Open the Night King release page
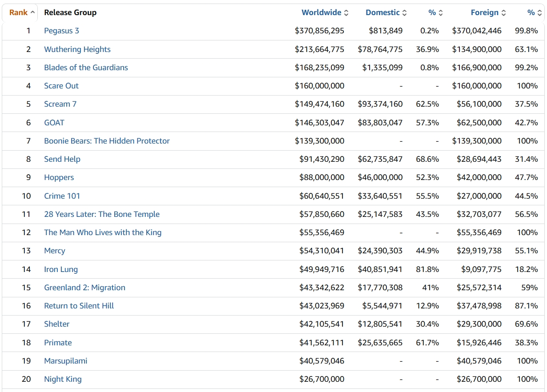547x392 pixels. (x=63, y=379)
